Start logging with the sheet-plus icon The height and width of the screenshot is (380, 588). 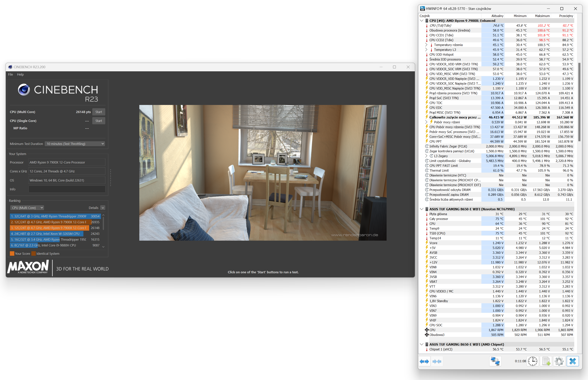click(x=546, y=361)
